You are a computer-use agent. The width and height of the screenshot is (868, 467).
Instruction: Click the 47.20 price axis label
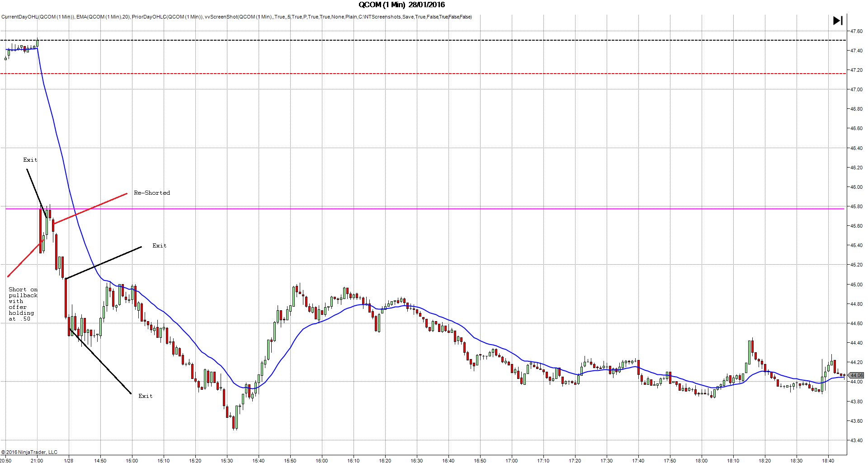point(856,70)
